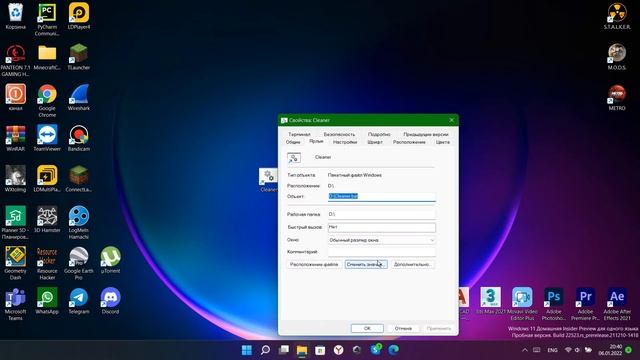Launch PyCharm Community from the desktop
Image resolution: width=640 pixels, height=360 pixels.
[x=47, y=19]
